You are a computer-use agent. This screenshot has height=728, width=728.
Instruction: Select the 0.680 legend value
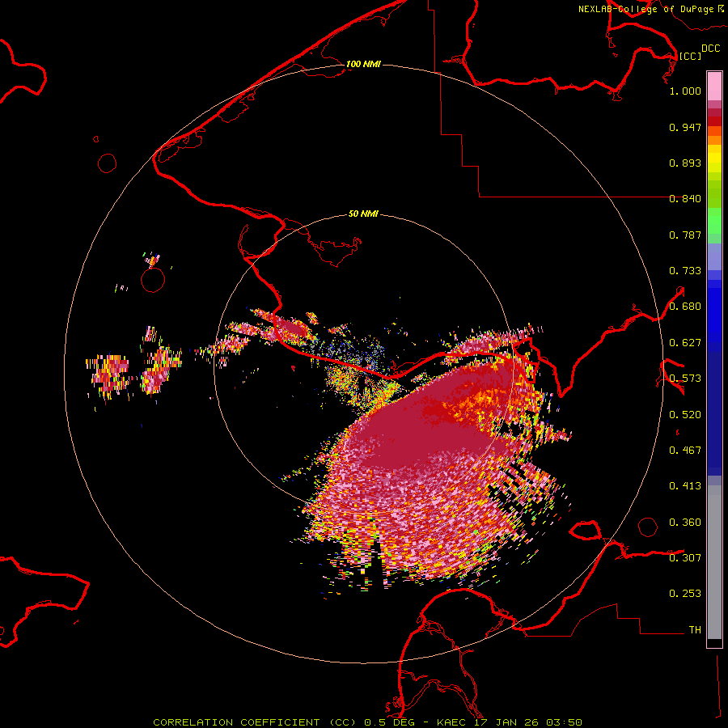pos(685,307)
